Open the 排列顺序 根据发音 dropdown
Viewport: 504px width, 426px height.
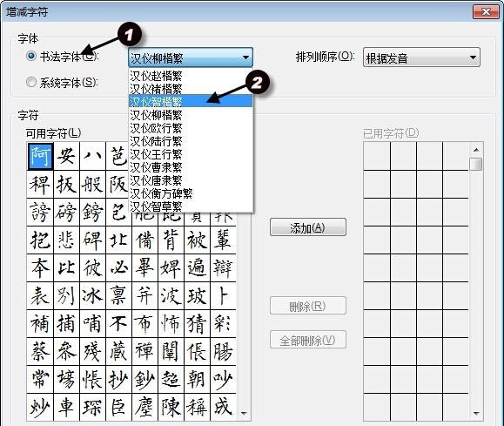[421, 57]
